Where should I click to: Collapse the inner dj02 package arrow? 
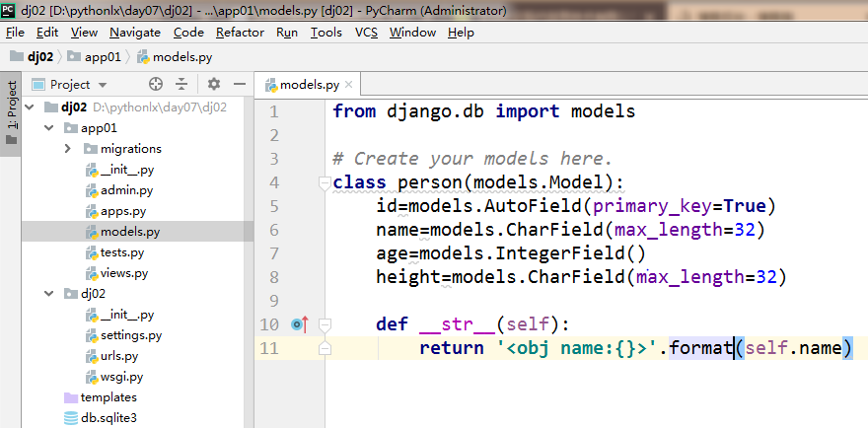[49, 294]
